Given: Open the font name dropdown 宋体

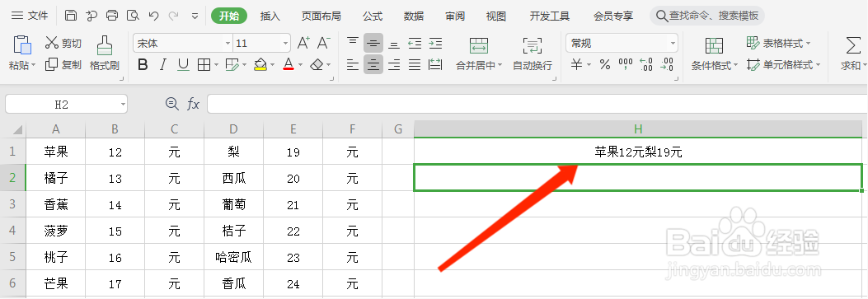Looking at the screenshot, I should coord(228,43).
